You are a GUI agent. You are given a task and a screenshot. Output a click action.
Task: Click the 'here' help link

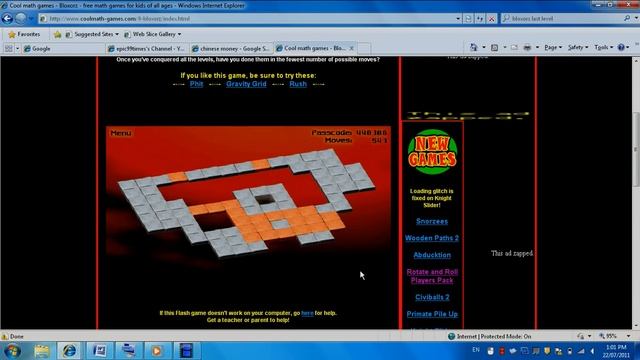coord(307,313)
